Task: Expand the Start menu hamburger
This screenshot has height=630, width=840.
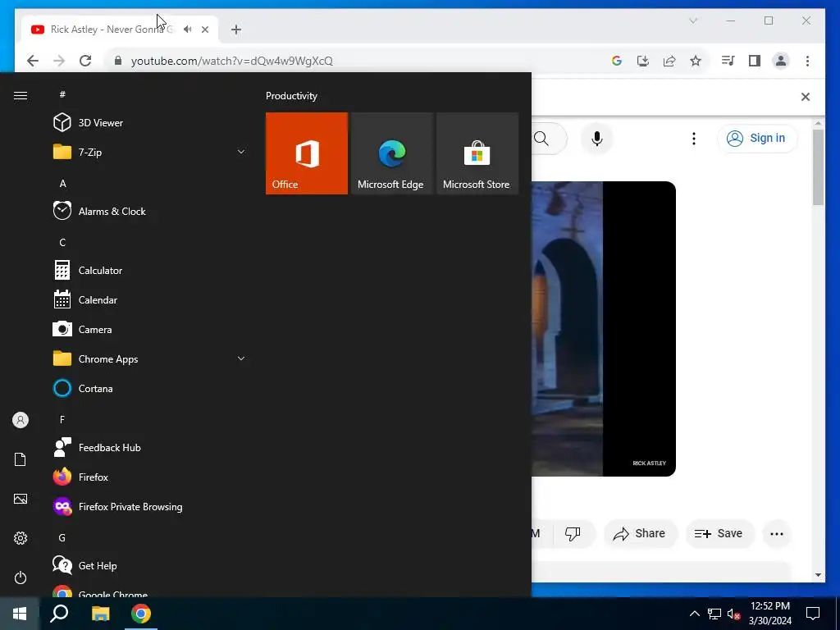Action: [x=21, y=95]
